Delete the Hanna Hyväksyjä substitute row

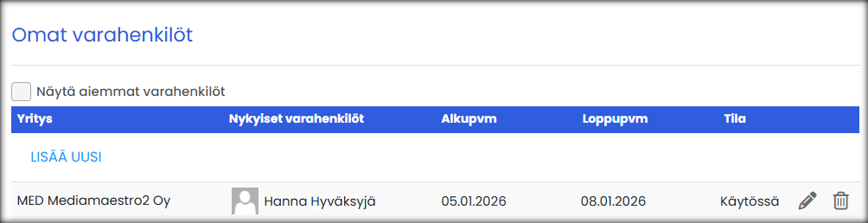[x=840, y=200]
